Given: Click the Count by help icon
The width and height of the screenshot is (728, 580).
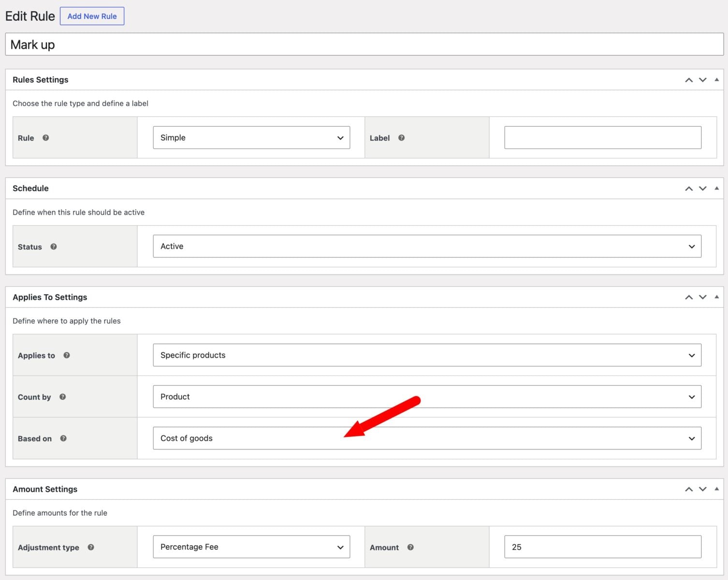Looking at the screenshot, I should coord(62,397).
